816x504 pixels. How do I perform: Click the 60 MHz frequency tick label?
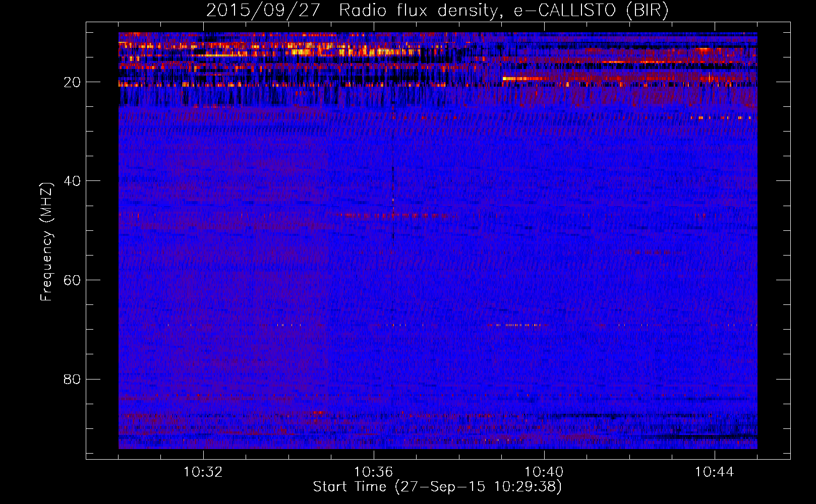pos(73,280)
